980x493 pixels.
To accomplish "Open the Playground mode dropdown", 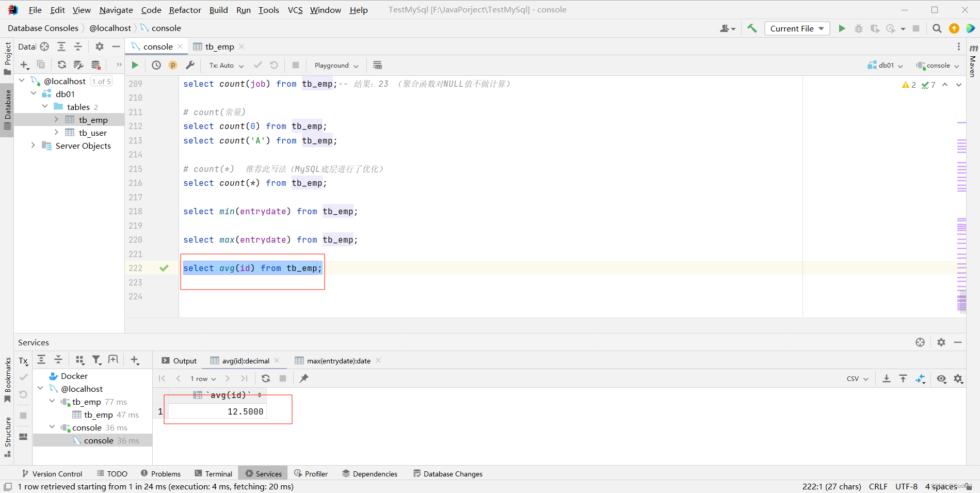I will click(336, 66).
